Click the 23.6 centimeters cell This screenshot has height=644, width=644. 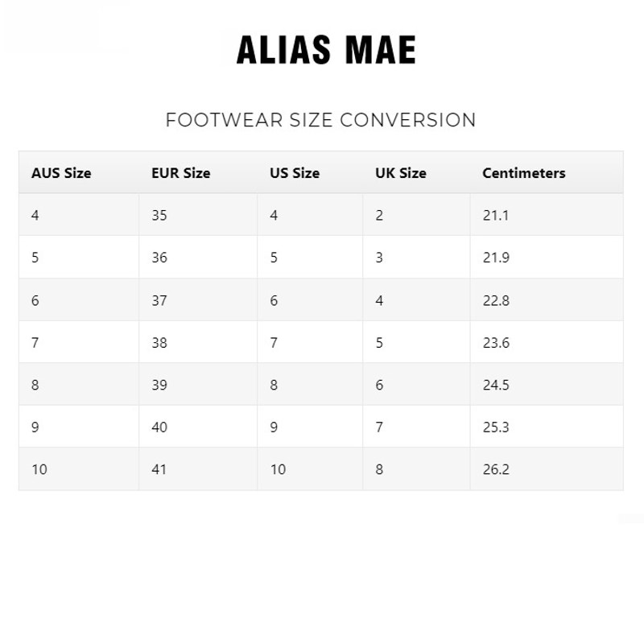547,342
